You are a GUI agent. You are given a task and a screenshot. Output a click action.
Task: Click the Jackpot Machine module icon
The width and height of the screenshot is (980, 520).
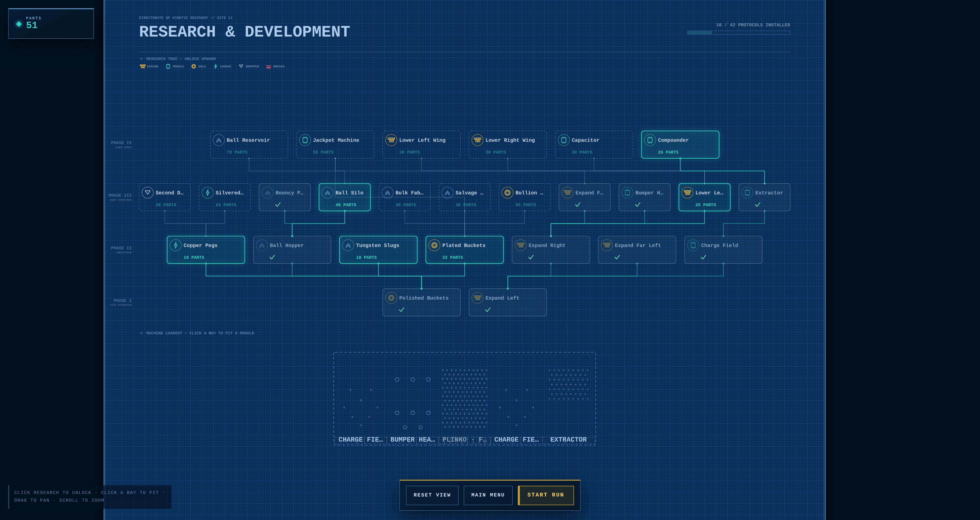305,140
